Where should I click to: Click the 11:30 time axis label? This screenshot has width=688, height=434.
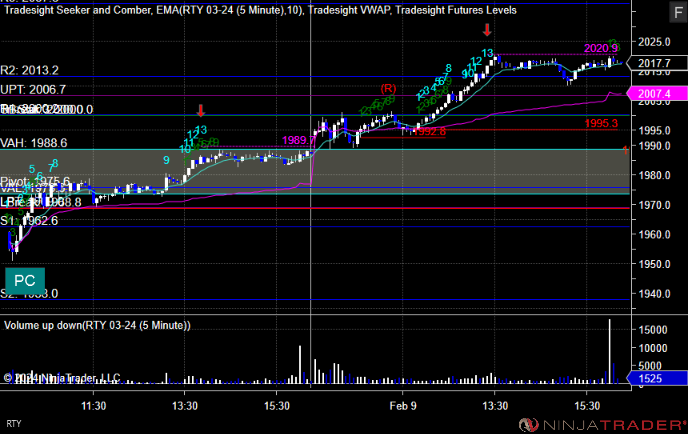coord(93,406)
